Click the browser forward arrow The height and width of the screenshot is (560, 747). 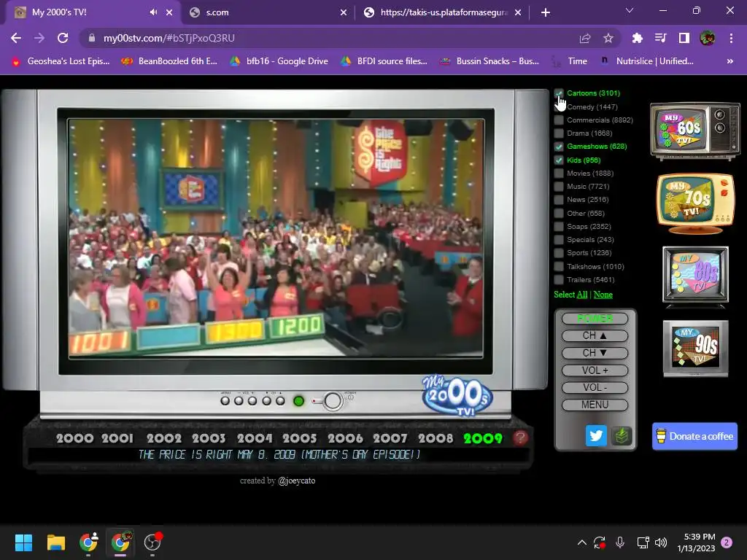tap(39, 38)
